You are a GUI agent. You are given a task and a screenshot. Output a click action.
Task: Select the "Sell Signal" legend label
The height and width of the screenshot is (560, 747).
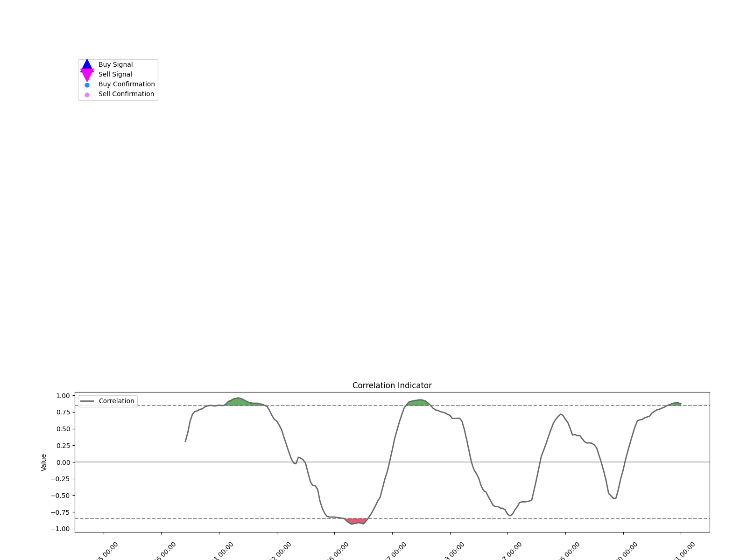coord(115,75)
